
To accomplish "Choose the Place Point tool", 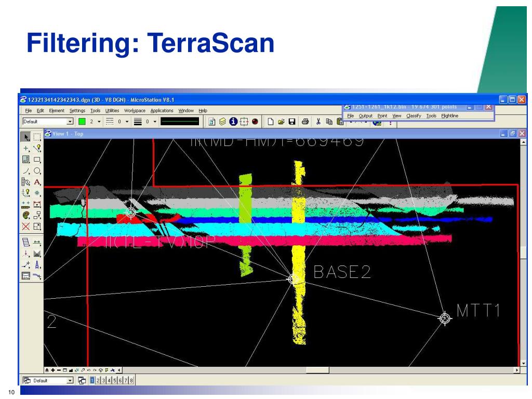I will pyautogui.click(x=26, y=148).
